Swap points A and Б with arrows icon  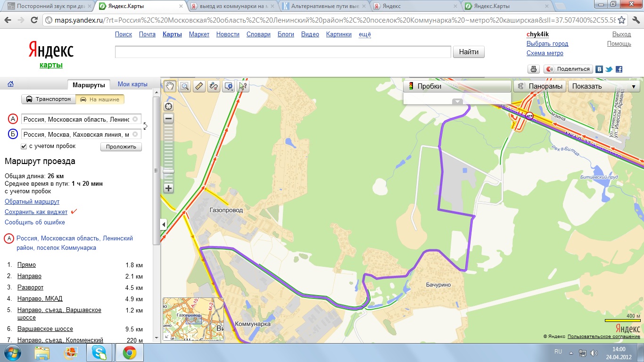point(146,126)
